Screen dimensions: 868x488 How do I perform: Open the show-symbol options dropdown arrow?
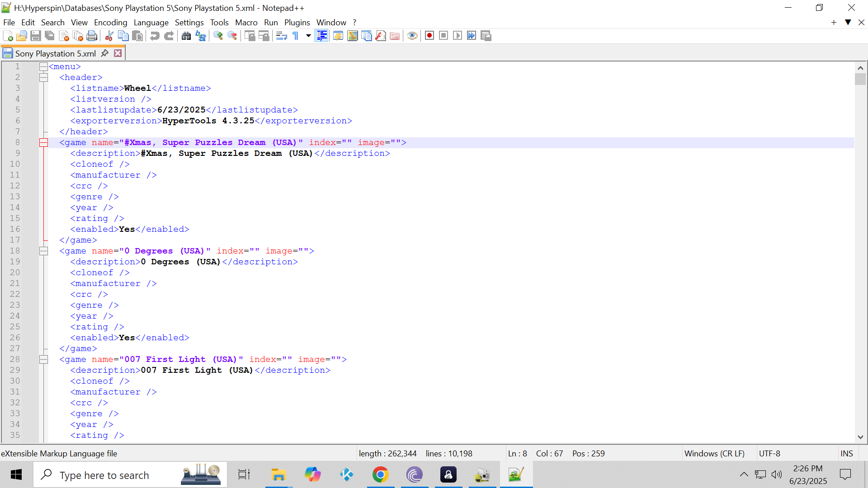(x=308, y=36)
